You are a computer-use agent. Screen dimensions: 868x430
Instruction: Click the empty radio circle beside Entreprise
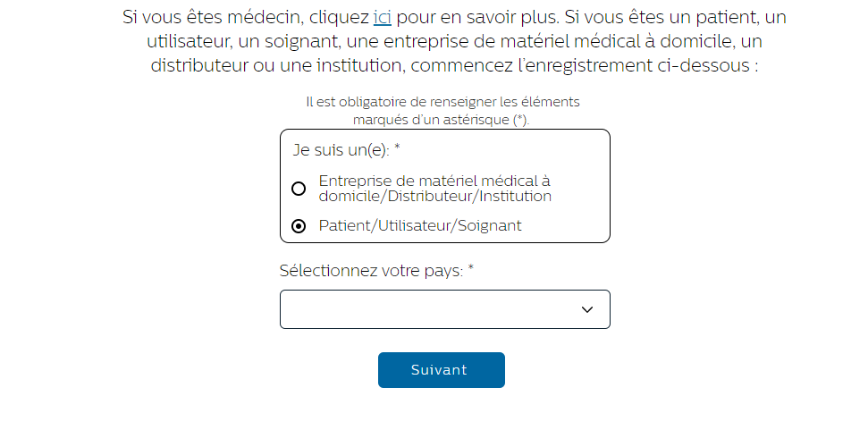299,189
